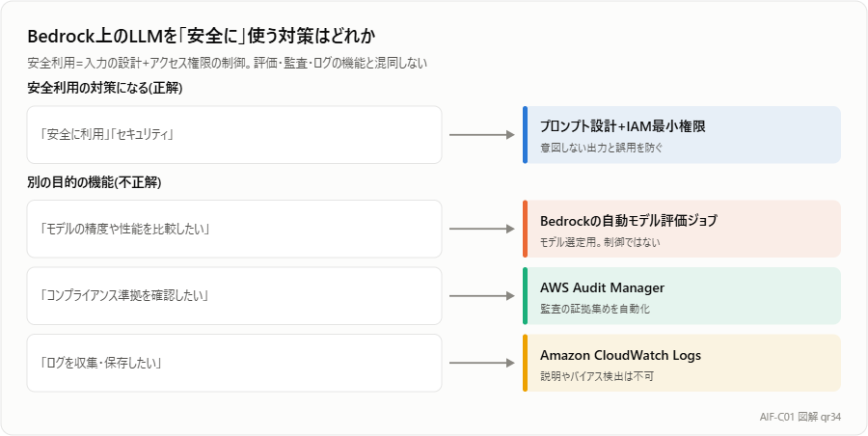This screenshot has height=436, width=868.
Task: Click the Amazon CloudWatch Logs card title
Action: pyautogui.click(x=620, y=355)
